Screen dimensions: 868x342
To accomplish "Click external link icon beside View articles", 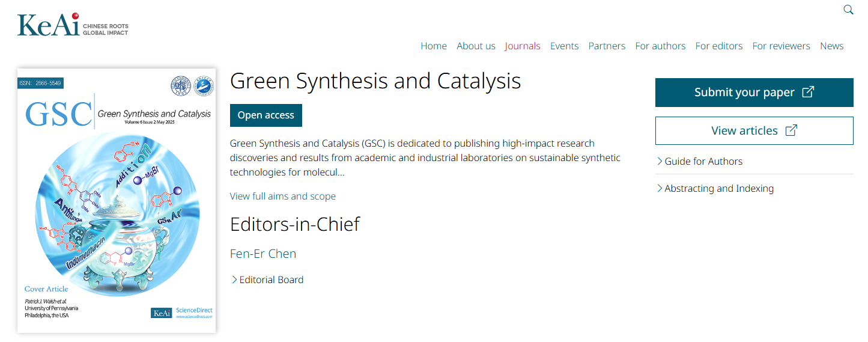I will tap(792, 130).
